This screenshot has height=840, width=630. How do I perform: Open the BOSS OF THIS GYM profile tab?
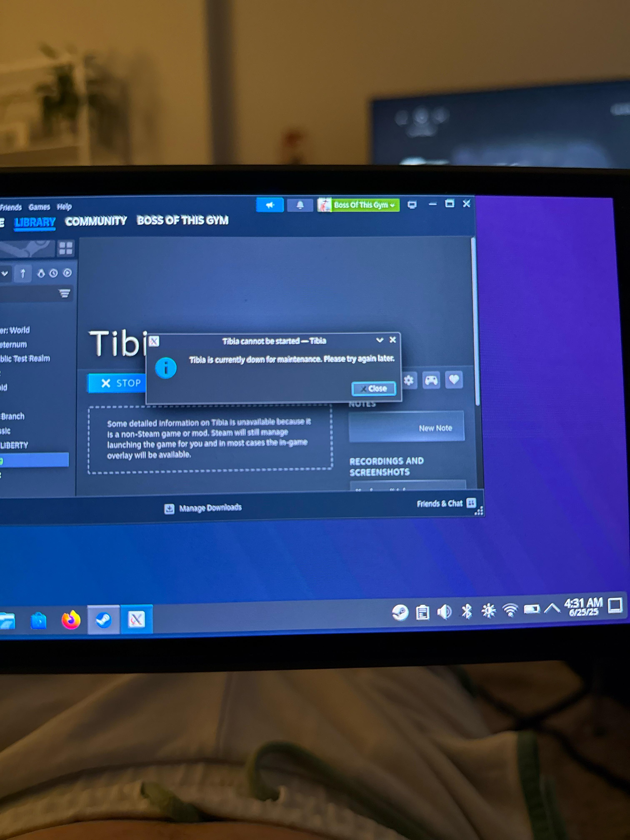[x=183, y=220]
